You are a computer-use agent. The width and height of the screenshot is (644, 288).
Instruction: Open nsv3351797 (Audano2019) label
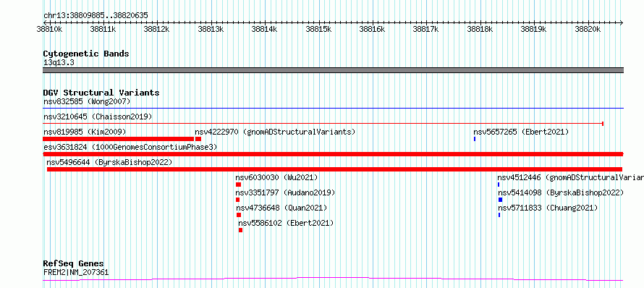pos(285,192)
